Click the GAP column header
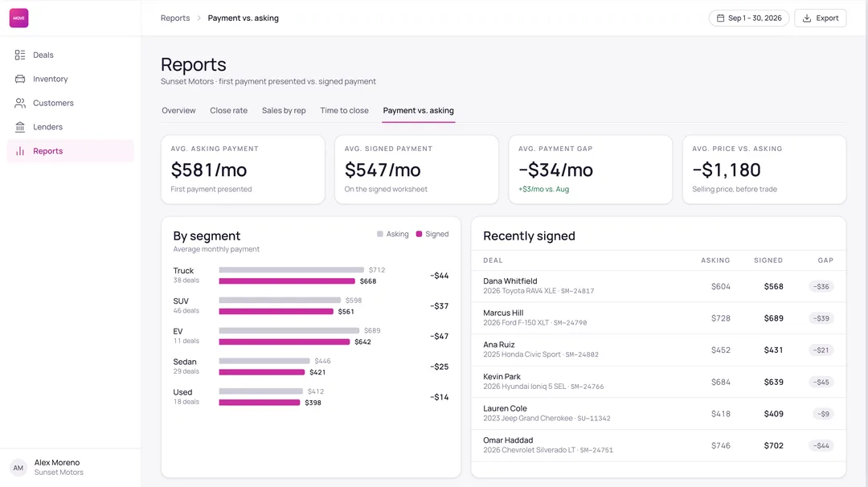 825,260
